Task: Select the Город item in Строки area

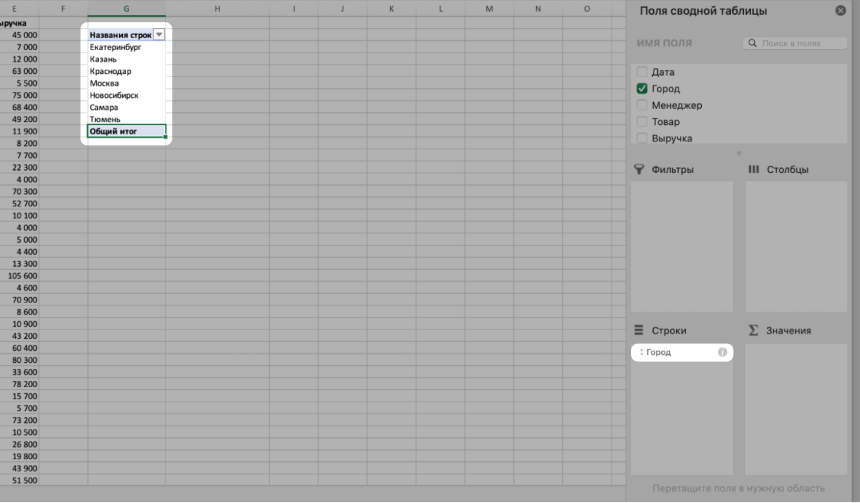Action: (x=682, y=352)
